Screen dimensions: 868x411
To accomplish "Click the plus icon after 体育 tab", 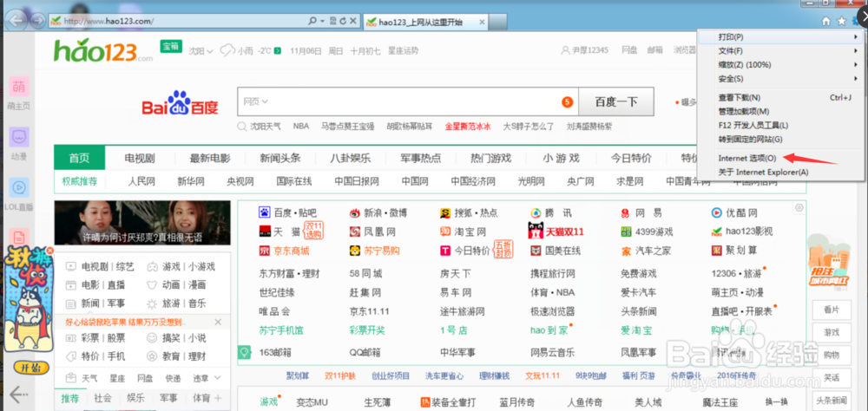I will pos(218,398).
